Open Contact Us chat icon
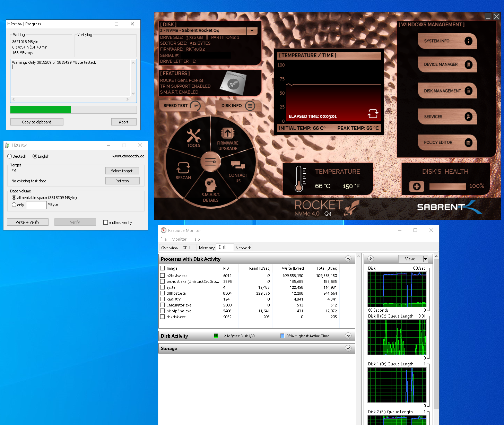Viewport: 504px width, 425px height. point(238,165)
